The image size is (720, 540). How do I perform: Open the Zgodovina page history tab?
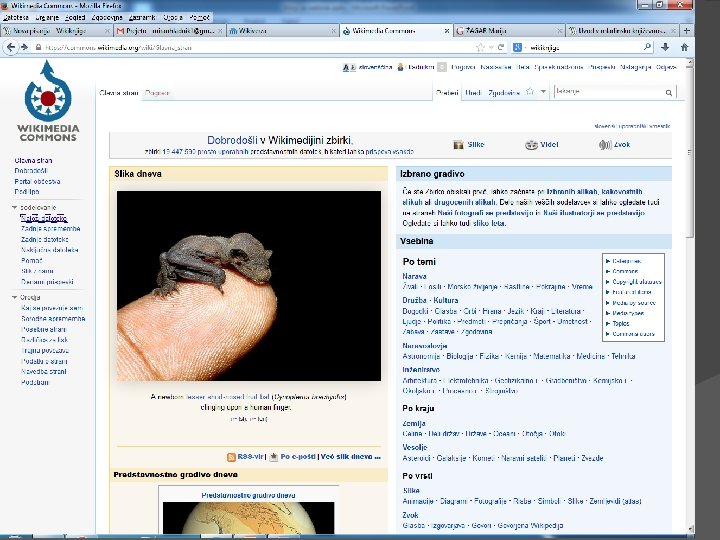[x=504, y=93]
